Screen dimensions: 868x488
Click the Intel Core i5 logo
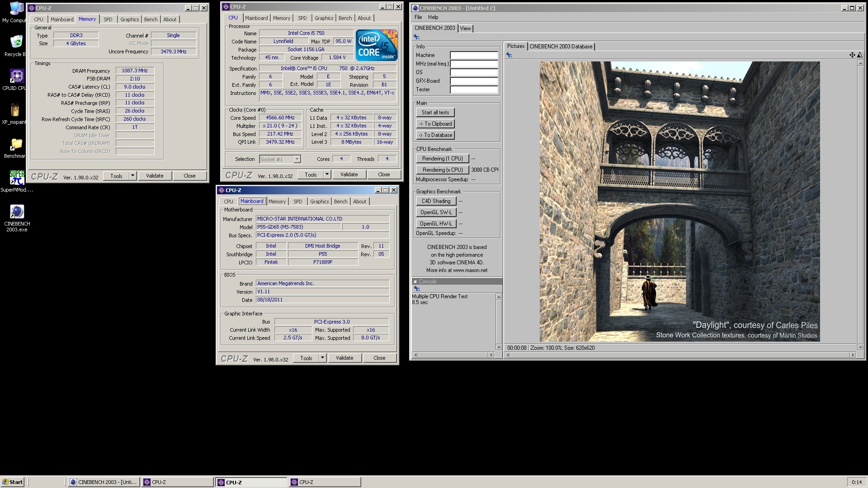[377, 45]
